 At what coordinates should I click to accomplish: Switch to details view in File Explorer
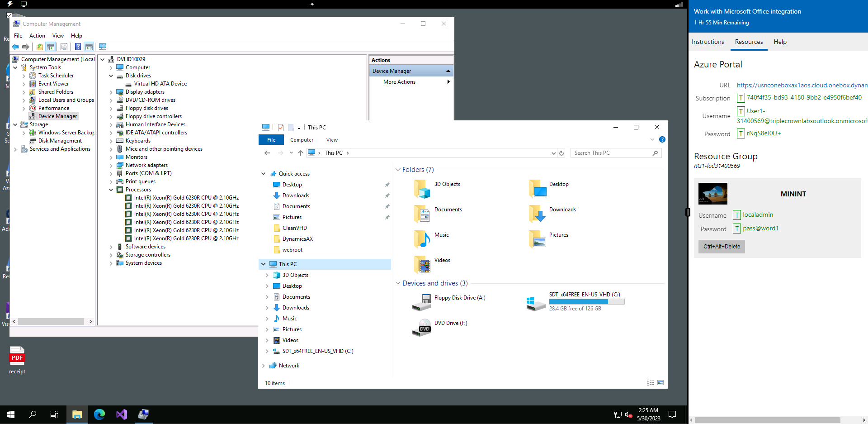coord(651,383)
